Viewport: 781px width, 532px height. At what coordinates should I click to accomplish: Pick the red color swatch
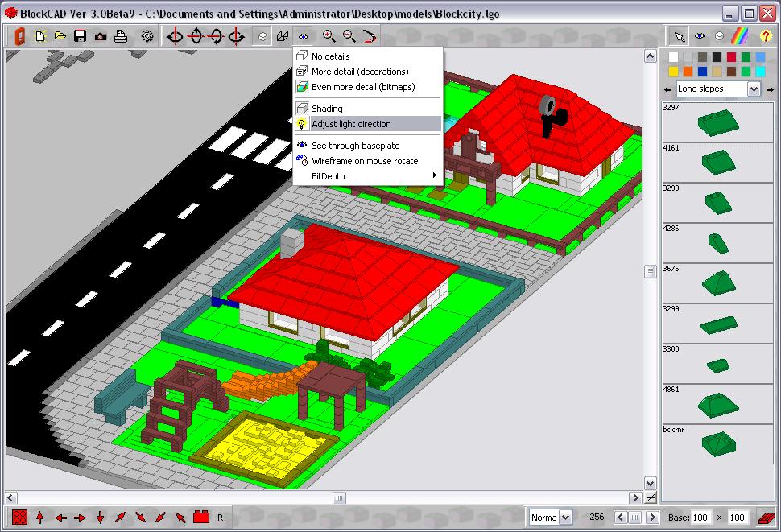(731, 57)
